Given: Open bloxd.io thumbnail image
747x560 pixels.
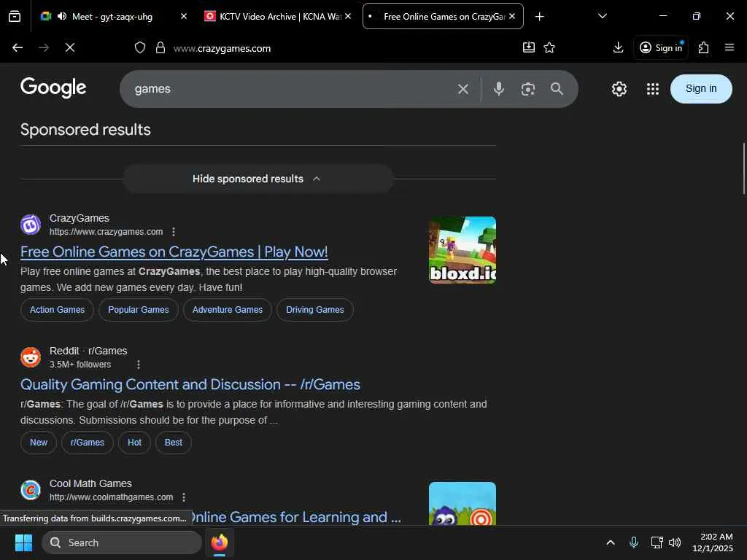Looking at the screenshot, I should tap(462, 250).
